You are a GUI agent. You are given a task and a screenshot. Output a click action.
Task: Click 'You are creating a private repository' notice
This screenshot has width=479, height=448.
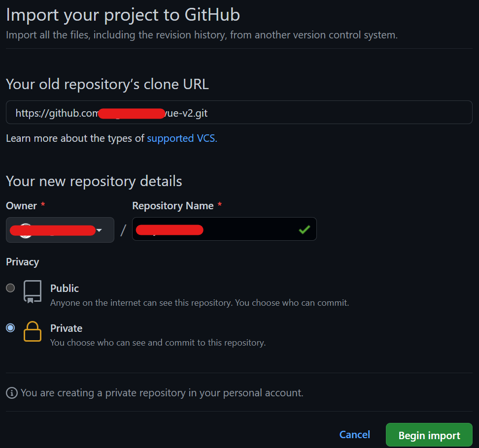click(x=162, y=393)
